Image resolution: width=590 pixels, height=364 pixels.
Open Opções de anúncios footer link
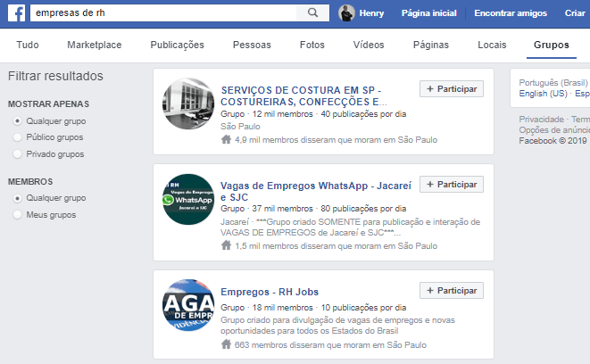pos(554,129)
